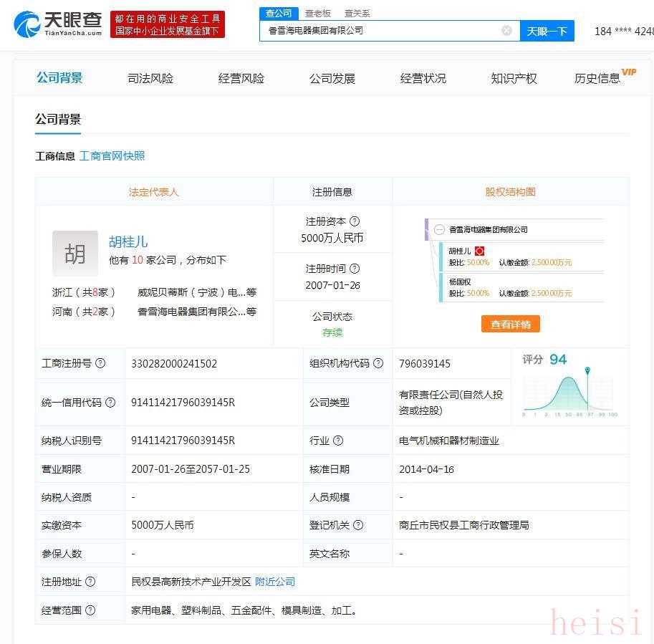Open help icon next to 统一信用代码
This screenshot has height=644, width=654.
(x=110, y=403)
